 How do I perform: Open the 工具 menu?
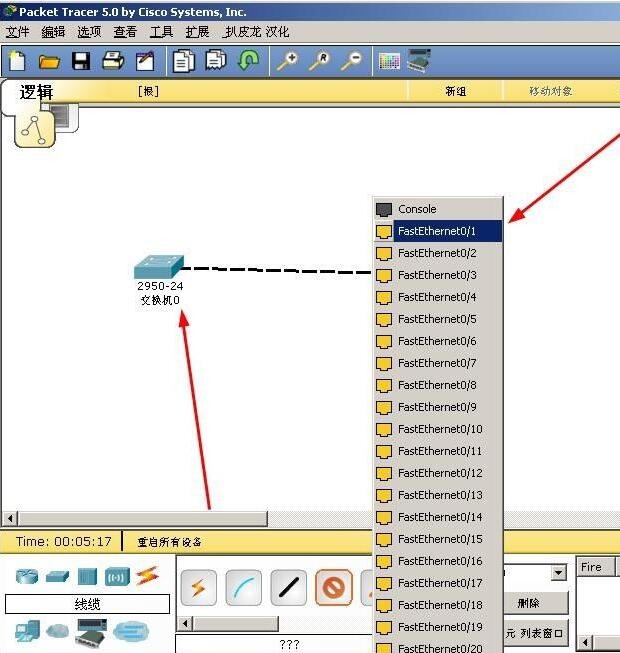coord(161,32)
